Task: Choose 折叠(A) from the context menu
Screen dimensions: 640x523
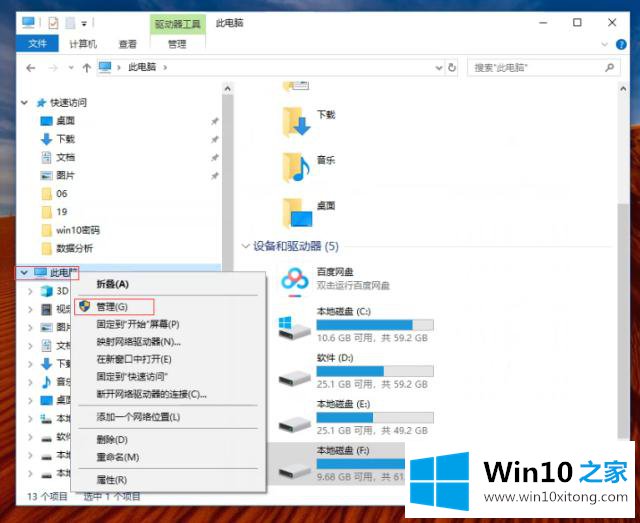Action: click(113, 284)
